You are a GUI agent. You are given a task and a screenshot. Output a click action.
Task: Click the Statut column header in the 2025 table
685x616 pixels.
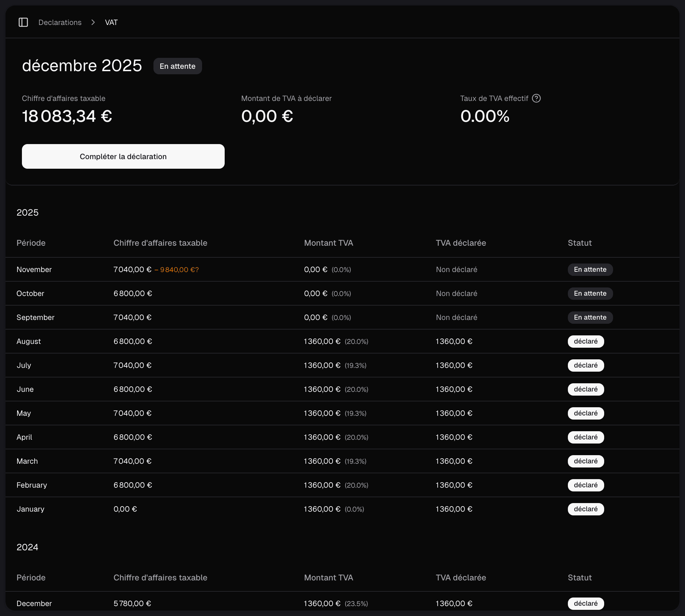tap(580, 243)
